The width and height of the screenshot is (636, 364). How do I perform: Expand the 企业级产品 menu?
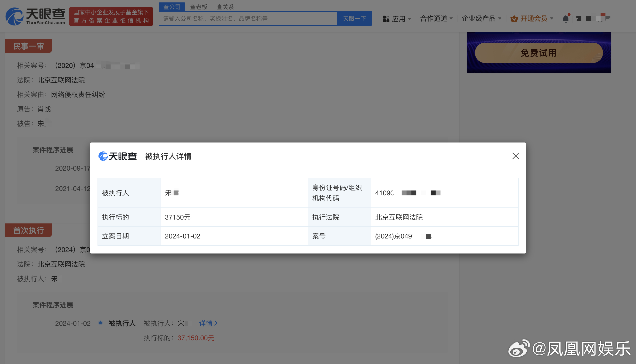click(481, 18)
